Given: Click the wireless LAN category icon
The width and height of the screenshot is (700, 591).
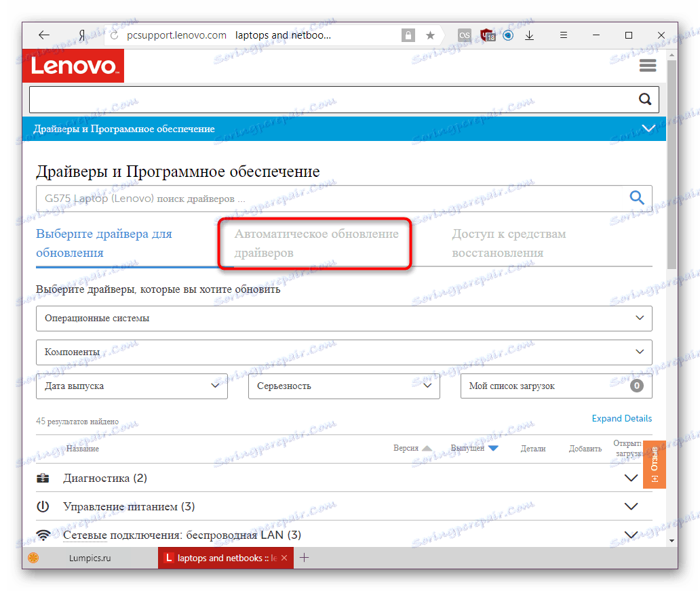Looking at the screenshot, I should 43,535.
